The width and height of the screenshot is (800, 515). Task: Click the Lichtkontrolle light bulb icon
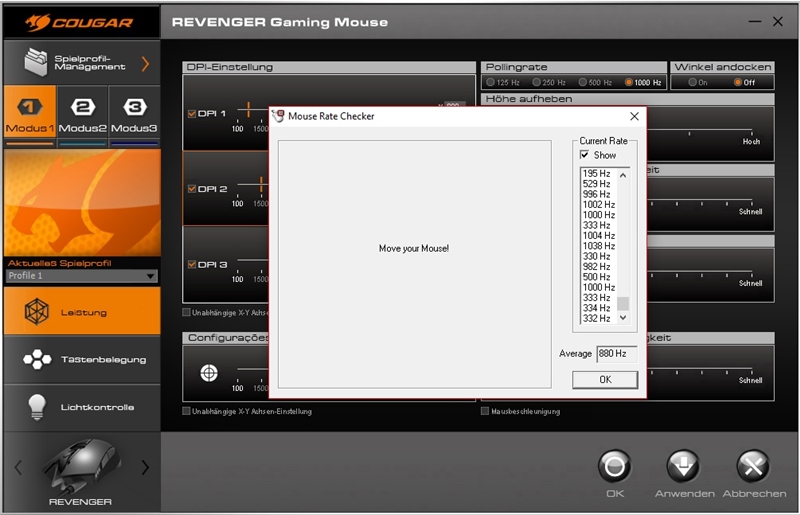coord(37,407)
